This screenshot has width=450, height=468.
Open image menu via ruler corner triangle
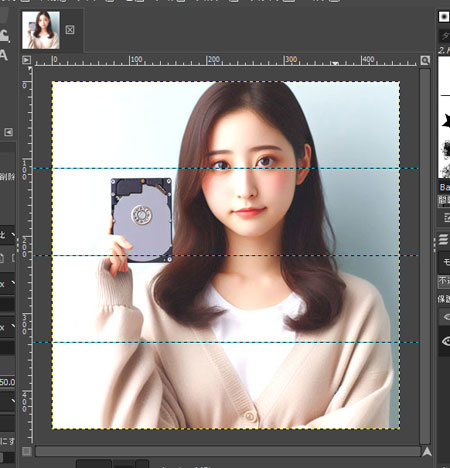tap(26, 60)
